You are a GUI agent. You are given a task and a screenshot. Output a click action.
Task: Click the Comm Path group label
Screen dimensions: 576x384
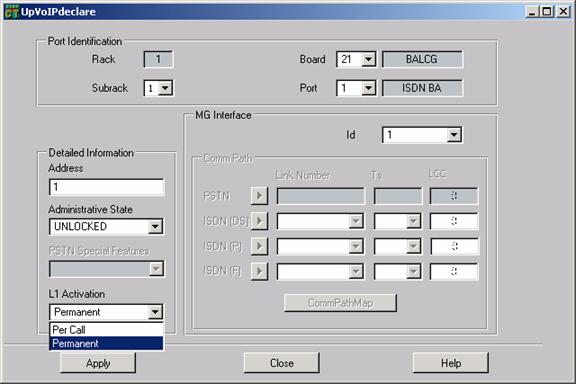click(228, 158)
